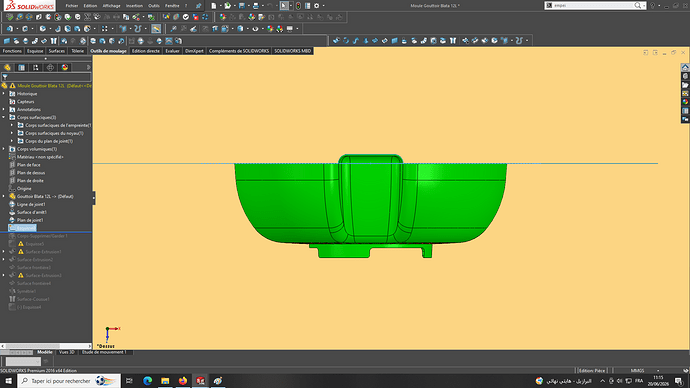Switch to the Edition directe tab
The image size is (690, 388).
(x=146, y=51)
